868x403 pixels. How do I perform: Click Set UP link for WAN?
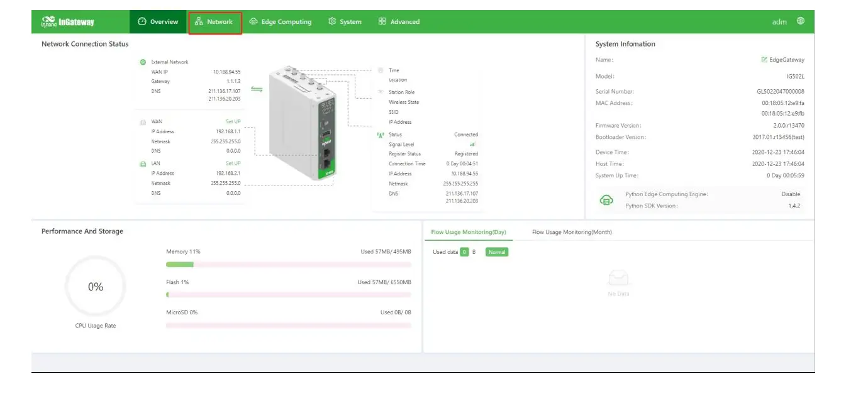click(233, 122)
